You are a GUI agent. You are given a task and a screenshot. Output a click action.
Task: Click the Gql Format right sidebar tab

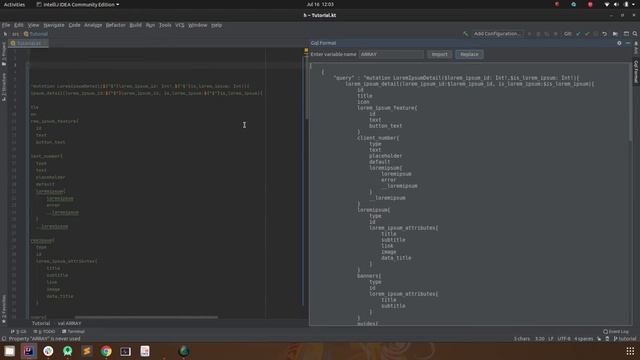636,72
